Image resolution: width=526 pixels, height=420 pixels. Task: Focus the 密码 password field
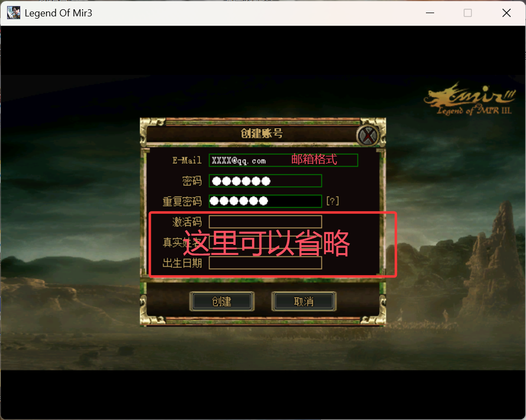point(265,181)
